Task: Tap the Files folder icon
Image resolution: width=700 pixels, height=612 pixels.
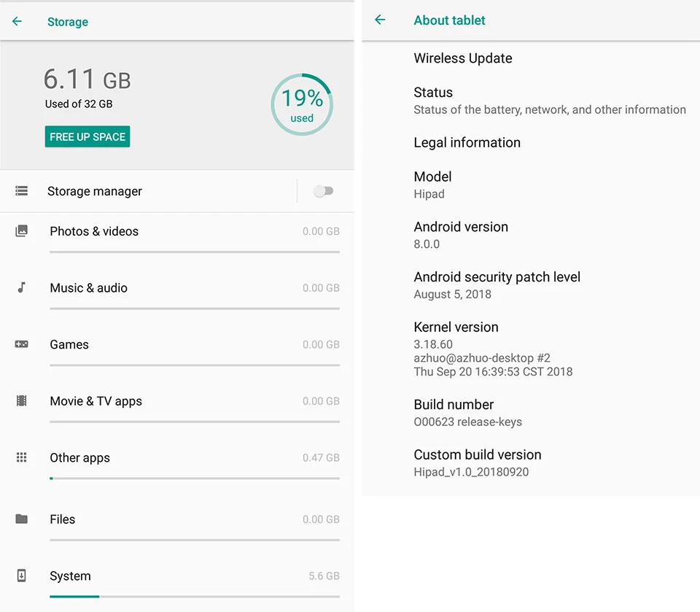Action: click(x=21, y=519)
